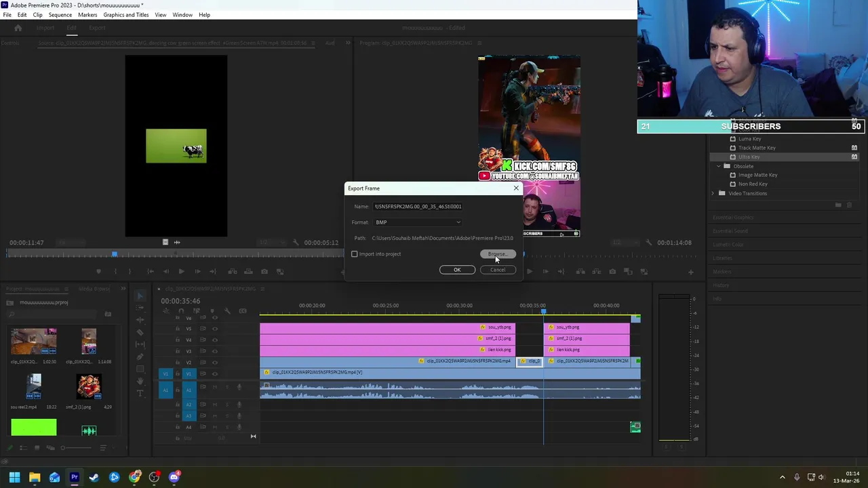The image size is (868, 488).
Task: Open Chrome from the taskbar
Action: point(134,477)
